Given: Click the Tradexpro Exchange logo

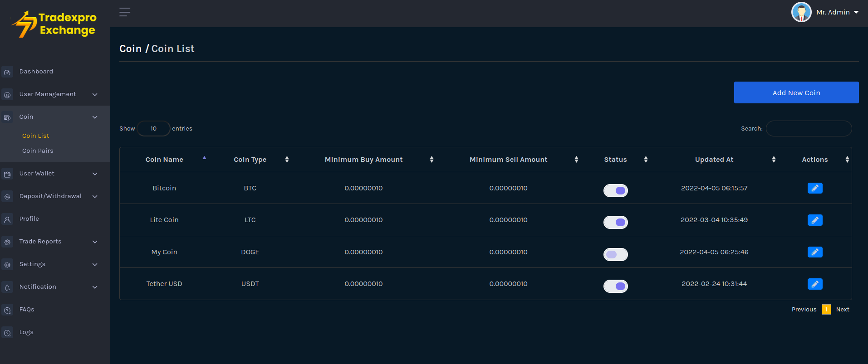Looking at the screenshot, I should pos(54,24).
